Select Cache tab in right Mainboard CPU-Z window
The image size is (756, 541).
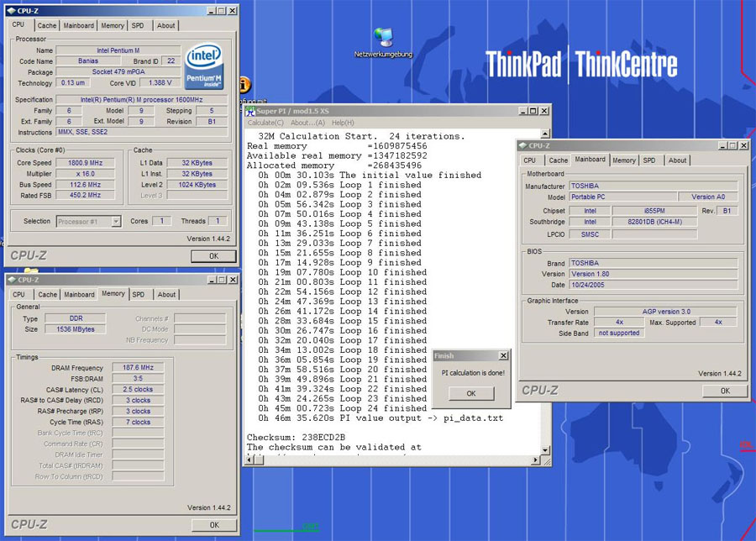(x=558, y=160)
